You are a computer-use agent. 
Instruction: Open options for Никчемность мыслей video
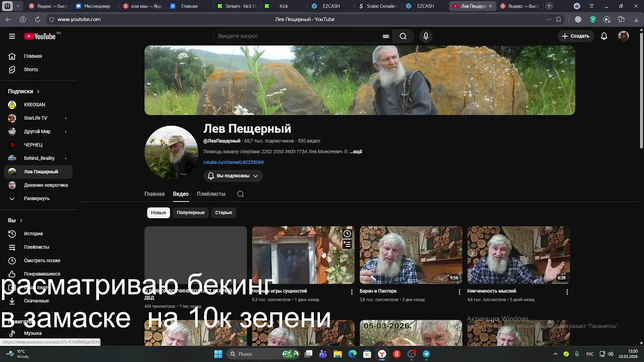[x=567, y=292]
